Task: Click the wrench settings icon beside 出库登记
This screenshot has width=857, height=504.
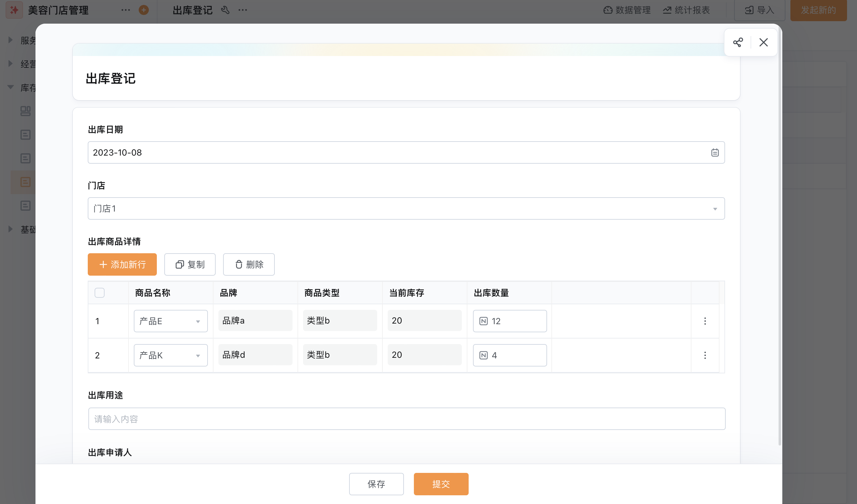Action: tap(225, 10)
